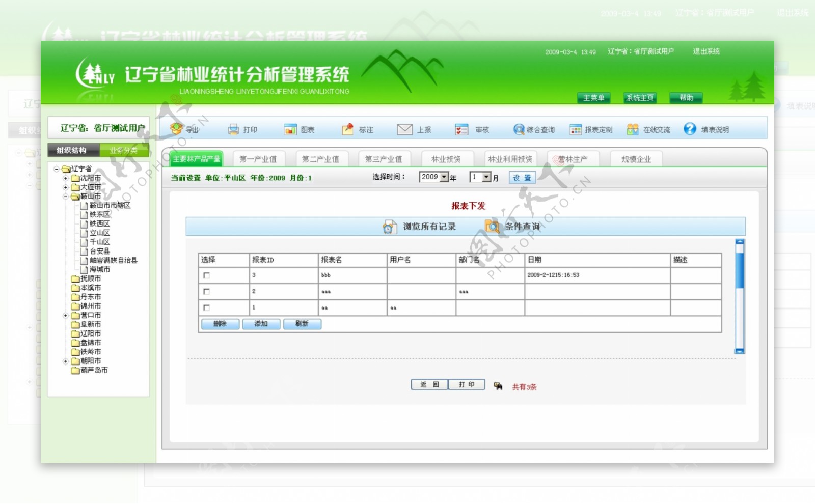Click the 退出系统 link
Screen dimensions: 815x504
point(706,51)
